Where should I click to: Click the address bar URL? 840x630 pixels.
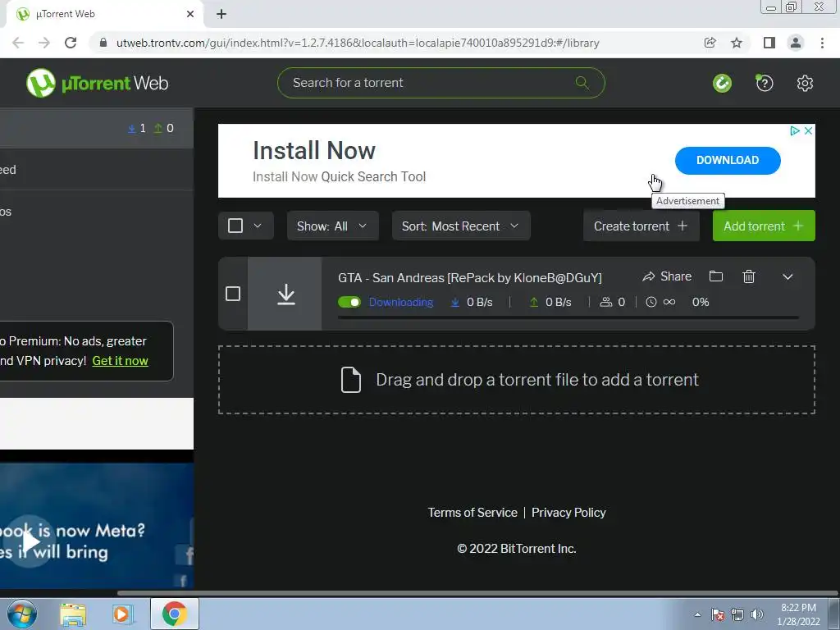[358, 43]
